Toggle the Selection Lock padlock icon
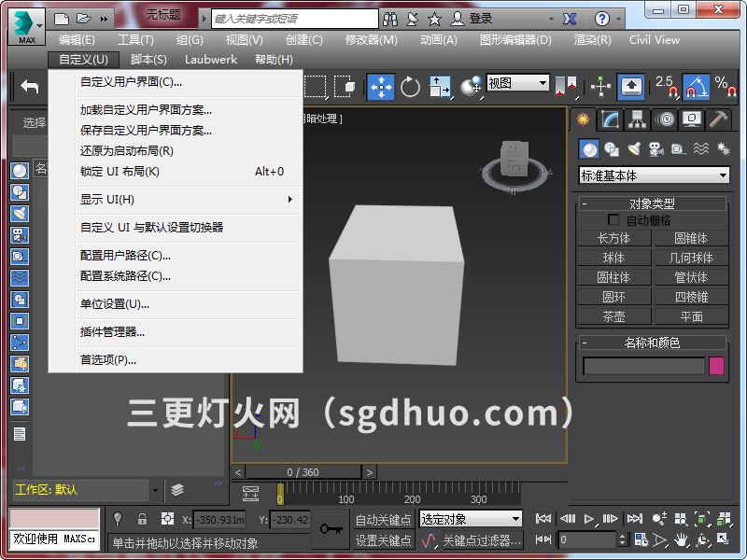747x560 pixels. pos(142,519)
